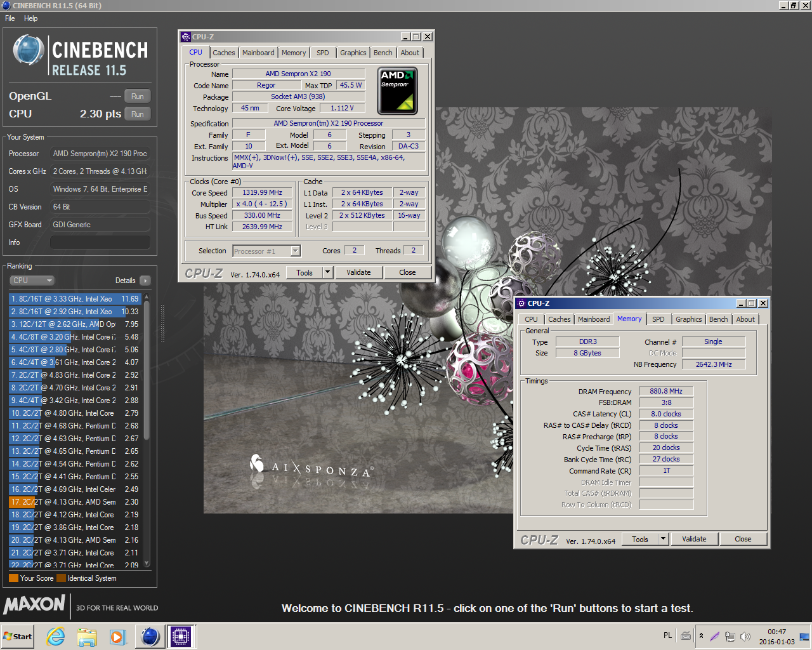This screenshot has width=812, height=650.
Task: Launch Windows Media Player from taskbar
Action: tap(118, 636)
